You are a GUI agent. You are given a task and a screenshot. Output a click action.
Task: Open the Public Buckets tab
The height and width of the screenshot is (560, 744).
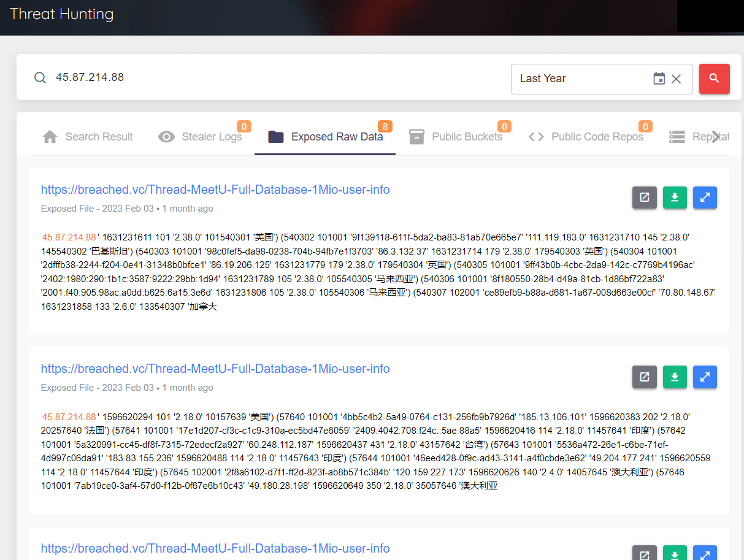coord(456,137)
